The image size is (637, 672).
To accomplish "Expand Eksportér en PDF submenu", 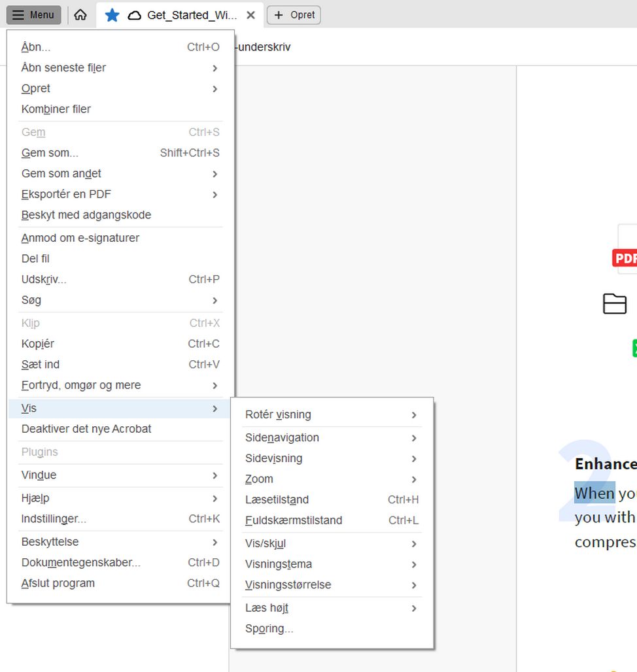I will [x=120, y=194].
